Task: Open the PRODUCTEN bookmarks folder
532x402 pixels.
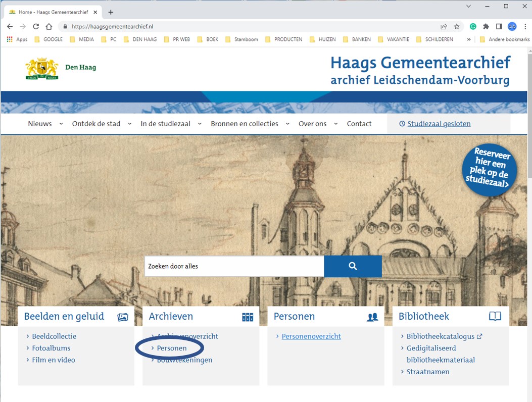Action: click(283, 39)
